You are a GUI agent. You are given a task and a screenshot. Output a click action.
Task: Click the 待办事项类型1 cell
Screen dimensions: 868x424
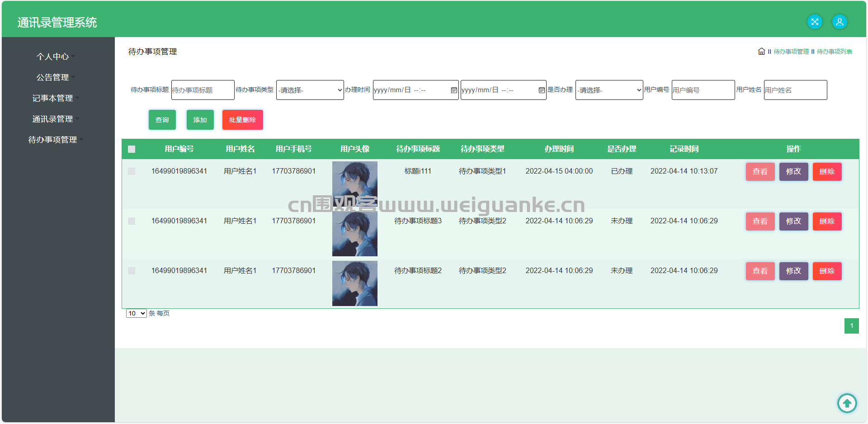482,171
